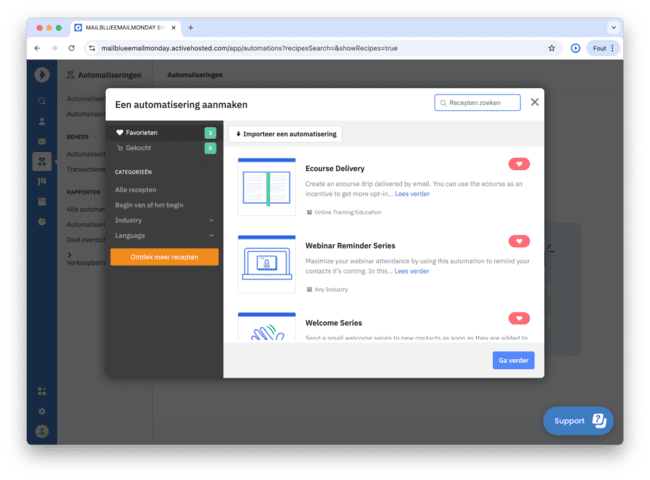Viewport: 650px width, 480px height.
Task: Toggle favorite heart for Ecourse Delivery
Action: (519, 164)
